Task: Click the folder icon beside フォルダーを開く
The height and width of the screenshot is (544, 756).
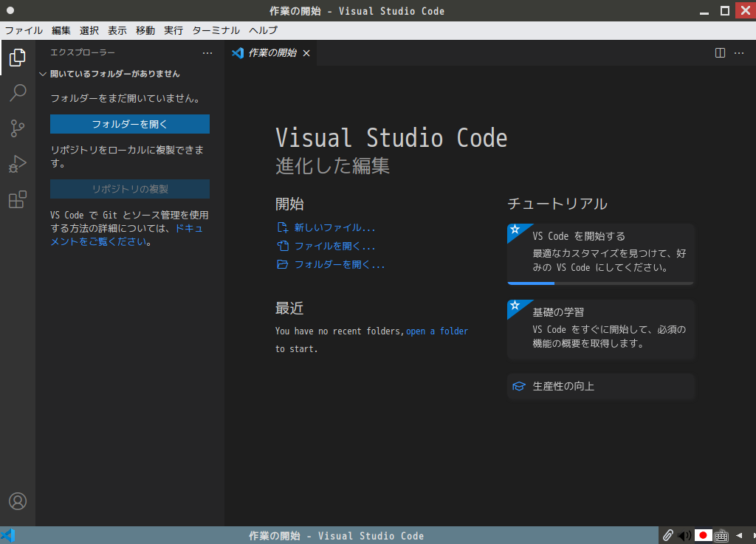Action: (x=283, y=264)
